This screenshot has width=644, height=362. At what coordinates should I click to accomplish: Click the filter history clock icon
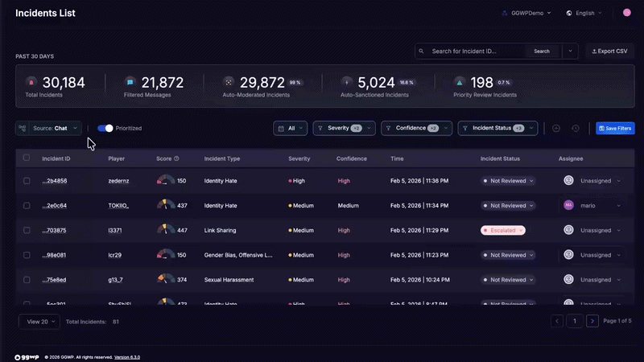[x=576, y=128]
